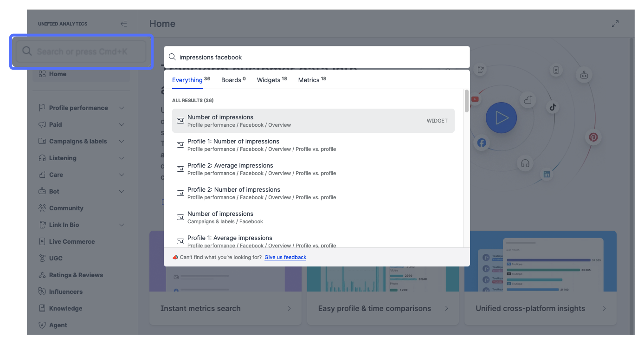The height and width of the screenshot is (344, 644).
Task: Switch to the Metrics tab
Action: 312,80
